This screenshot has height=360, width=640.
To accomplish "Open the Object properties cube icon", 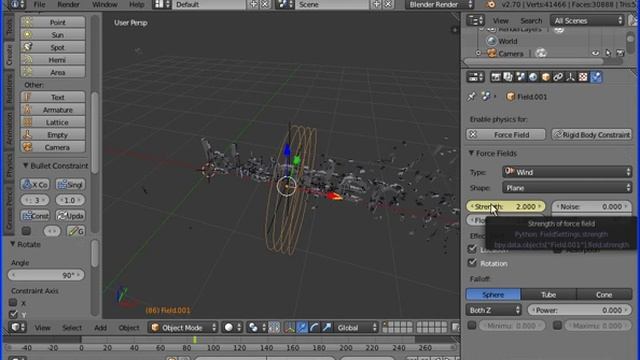I will coord(546,77).
